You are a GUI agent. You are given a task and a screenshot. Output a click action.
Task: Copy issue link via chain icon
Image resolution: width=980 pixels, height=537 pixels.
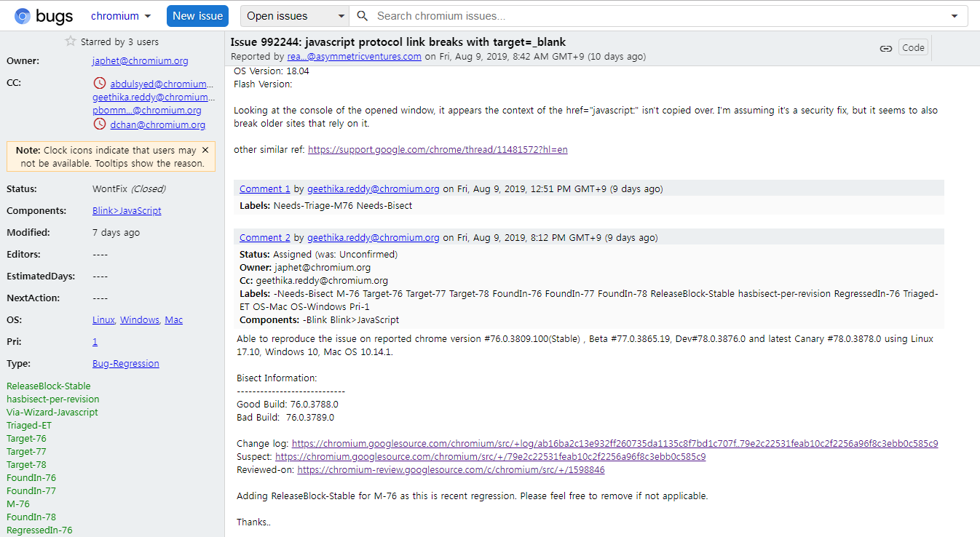[885, 48]
